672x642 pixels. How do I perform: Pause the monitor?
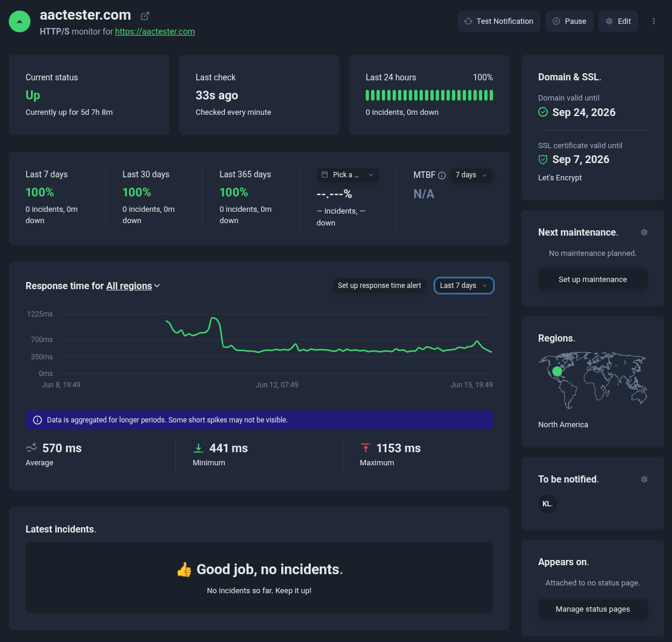(569, 21)
